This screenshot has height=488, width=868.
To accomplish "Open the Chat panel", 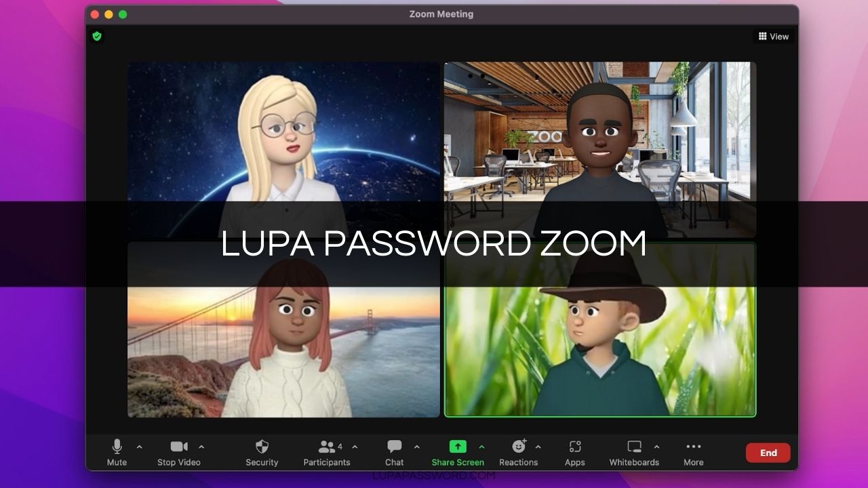I will [x=394, y=453].
